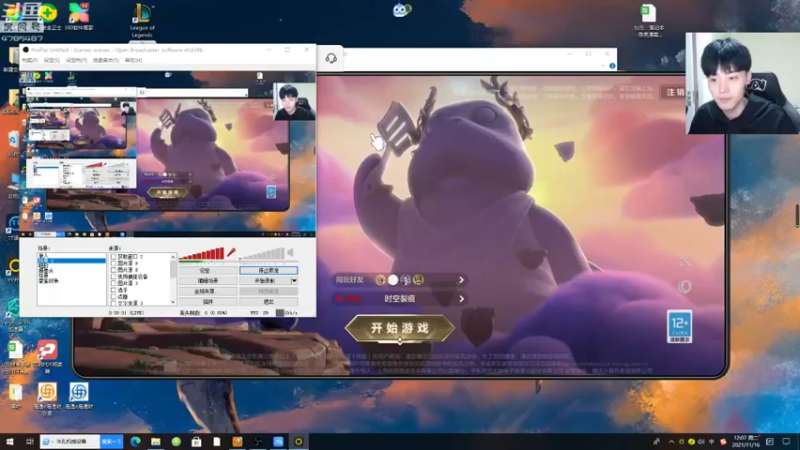Image resolution: width=800 pixels, height=450 pixels.
Task: Toggle the 图片源 8 source checkbox
Action: click(x=113, y=270)
